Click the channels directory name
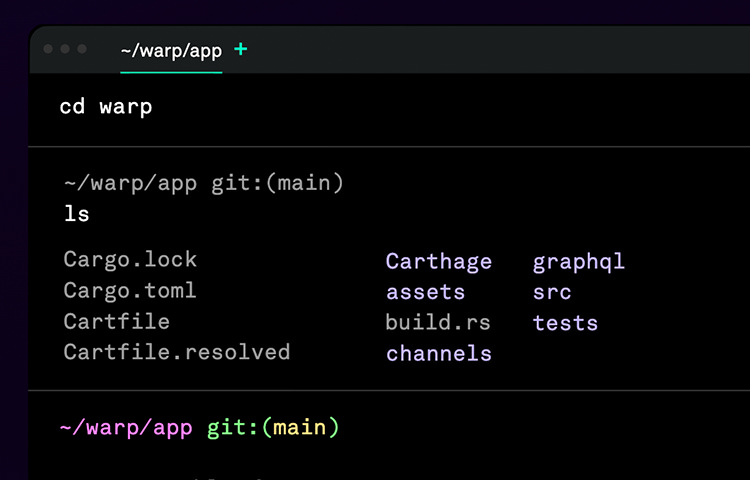The image size is (750, 480). point(439,353)
